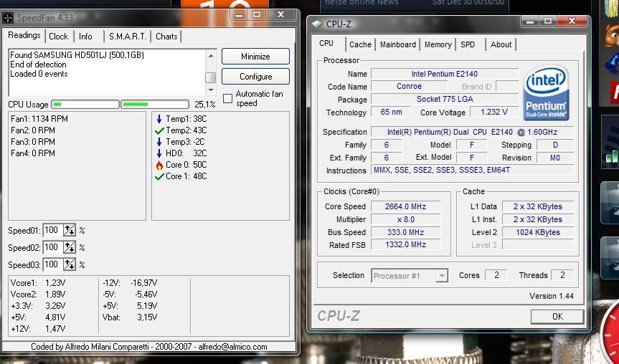Viewport: 619px width, 364px height.
Task: Click the down arrow icon beside Temp3
Action: pos(159,142)
